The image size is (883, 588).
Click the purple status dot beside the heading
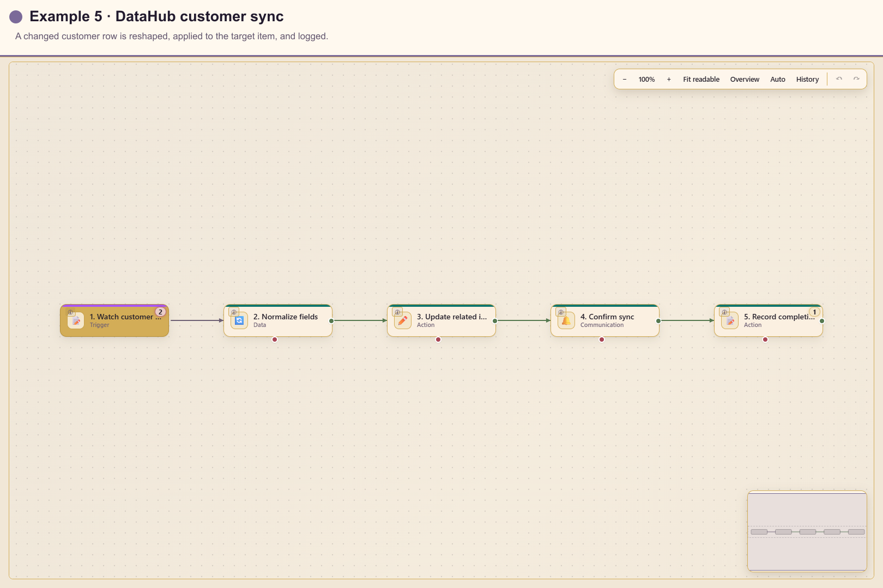(x=16, y=17)
